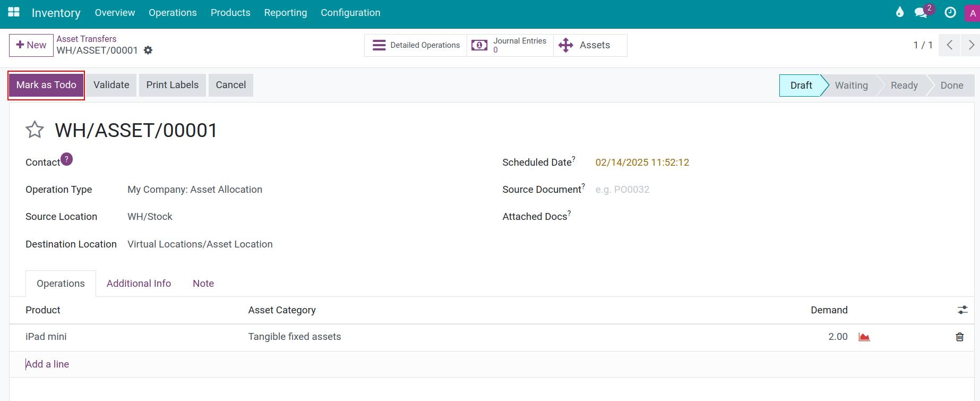The height and width of the screenshot is (401, 980).
Task: Click the Inventory app title
Action: [x=56, y=13]
